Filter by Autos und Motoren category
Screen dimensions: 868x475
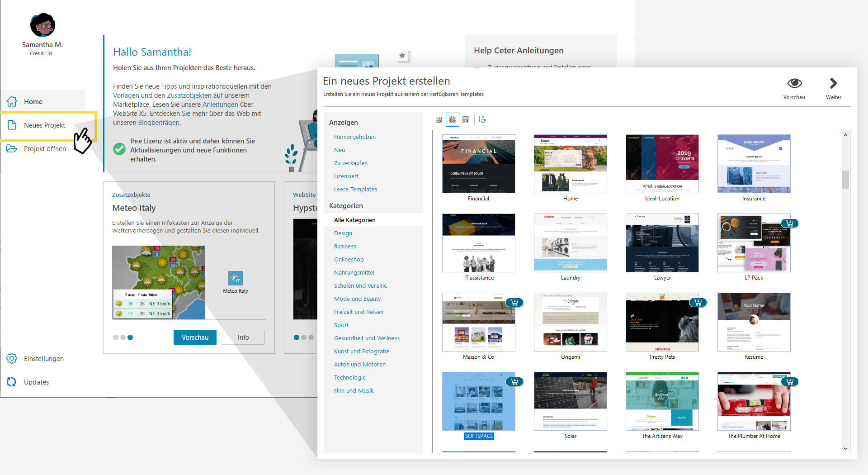(360, 365)
